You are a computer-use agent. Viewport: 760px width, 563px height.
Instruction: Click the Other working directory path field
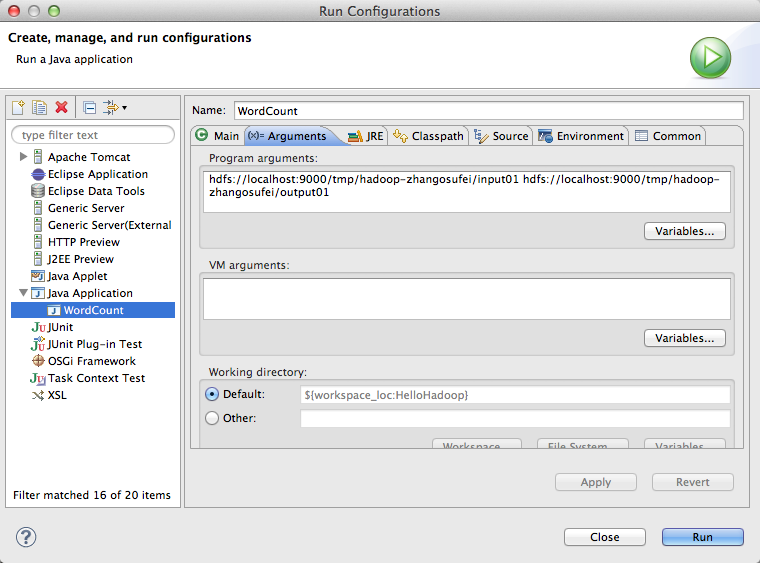tap(515, 419)
